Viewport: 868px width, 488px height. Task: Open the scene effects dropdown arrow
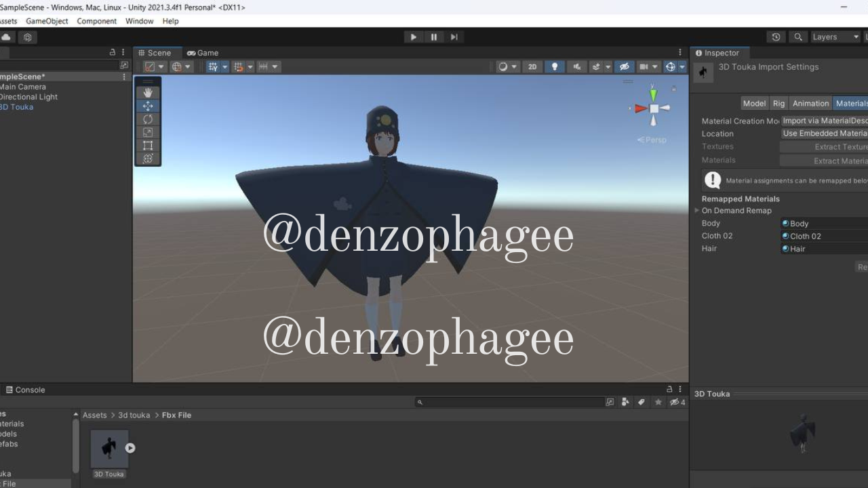point(608,66)
